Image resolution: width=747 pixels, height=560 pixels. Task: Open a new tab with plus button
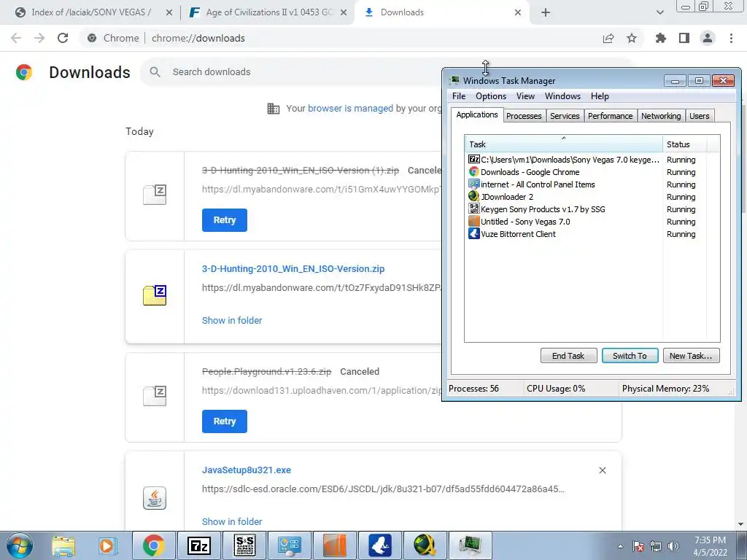point(546,12)
